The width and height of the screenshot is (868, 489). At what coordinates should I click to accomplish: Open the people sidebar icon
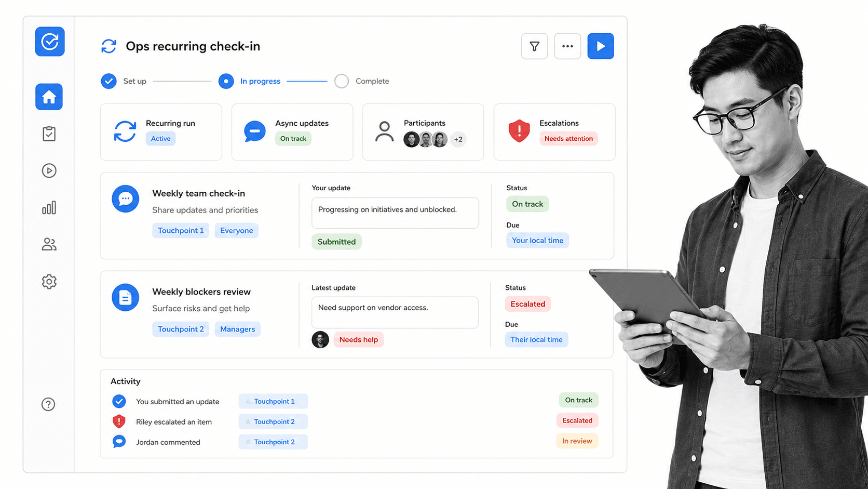49,244
